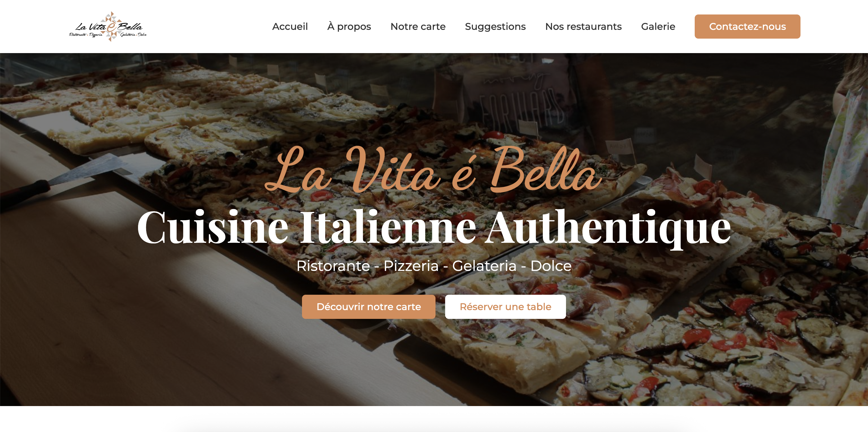Click the La Vita è Bella logo
Viewport: 868px width, 432px height.
[x=108, y=26]
